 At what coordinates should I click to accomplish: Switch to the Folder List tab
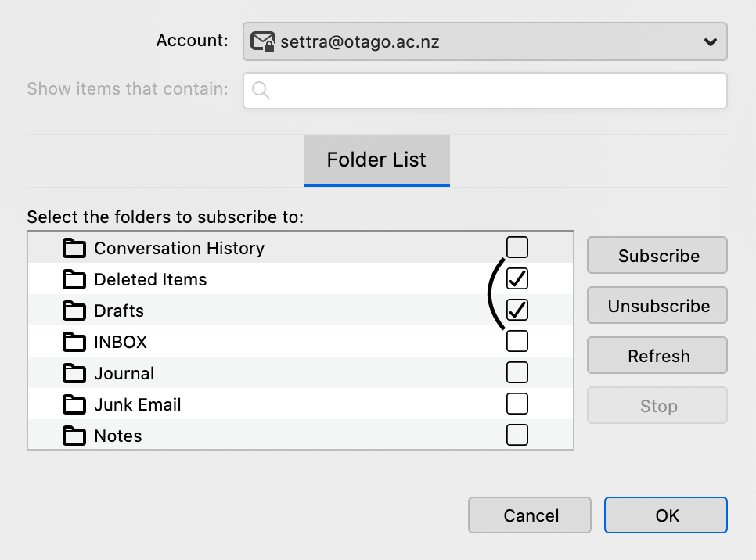376,160
